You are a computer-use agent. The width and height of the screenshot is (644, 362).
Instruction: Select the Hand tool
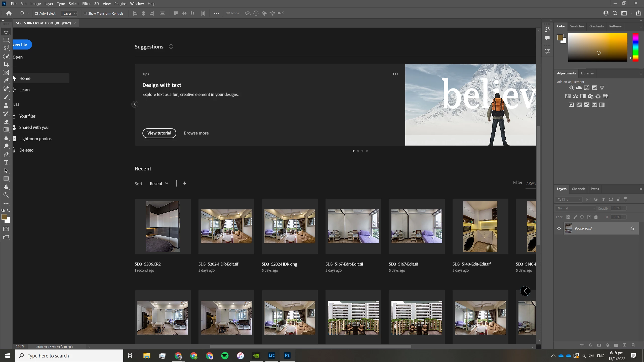pos(6,187)
